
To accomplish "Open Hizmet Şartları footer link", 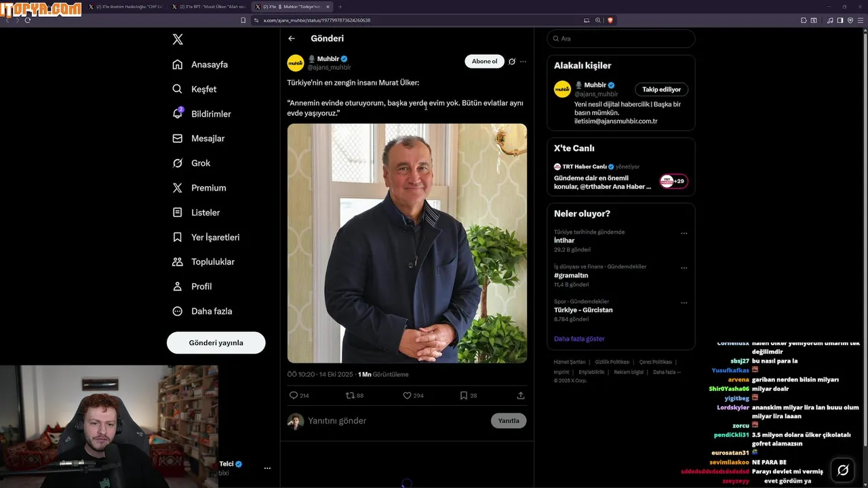I will coord(570,362).
